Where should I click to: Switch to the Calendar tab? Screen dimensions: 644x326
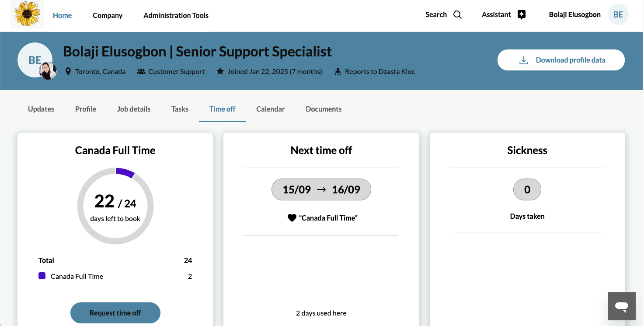(x=270, y=109)
